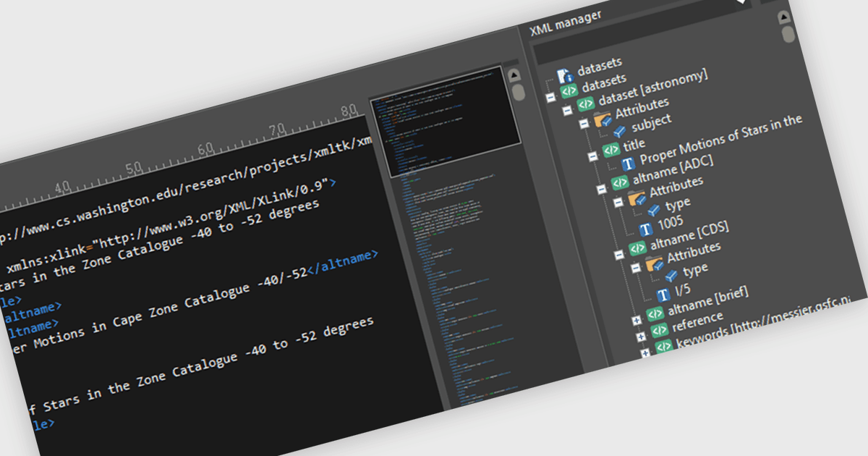Click the XML manager panel title
This screenshot has height=456, width=868.
[566, 24]
